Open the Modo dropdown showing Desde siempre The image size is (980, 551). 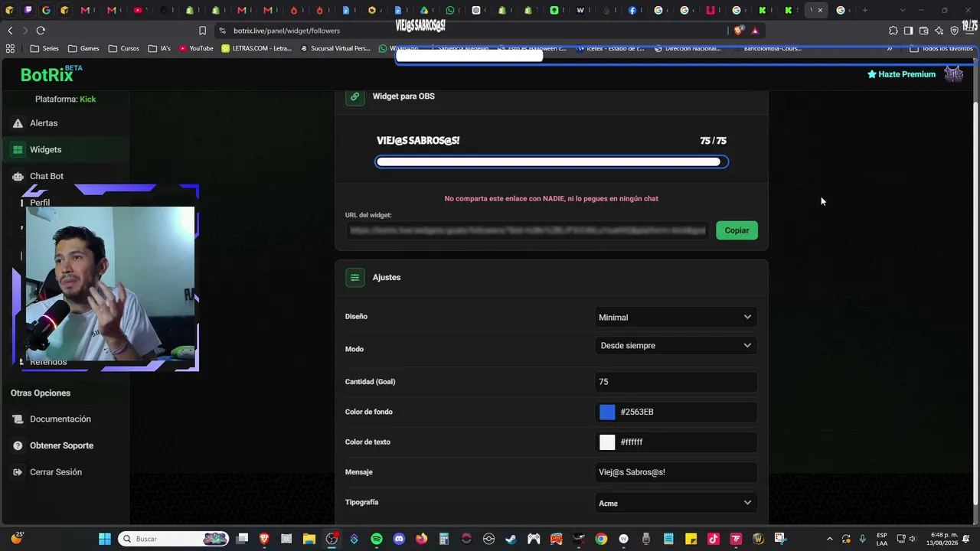676,346
